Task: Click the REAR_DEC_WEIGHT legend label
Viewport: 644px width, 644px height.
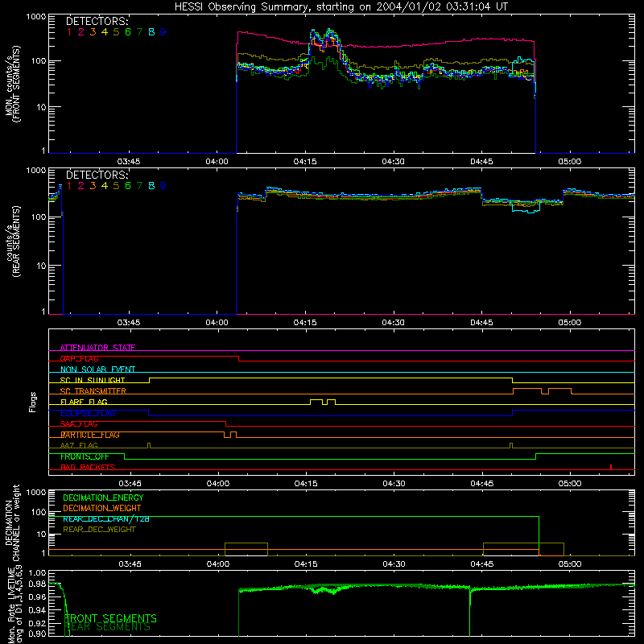Action: (x=99, y=530)
